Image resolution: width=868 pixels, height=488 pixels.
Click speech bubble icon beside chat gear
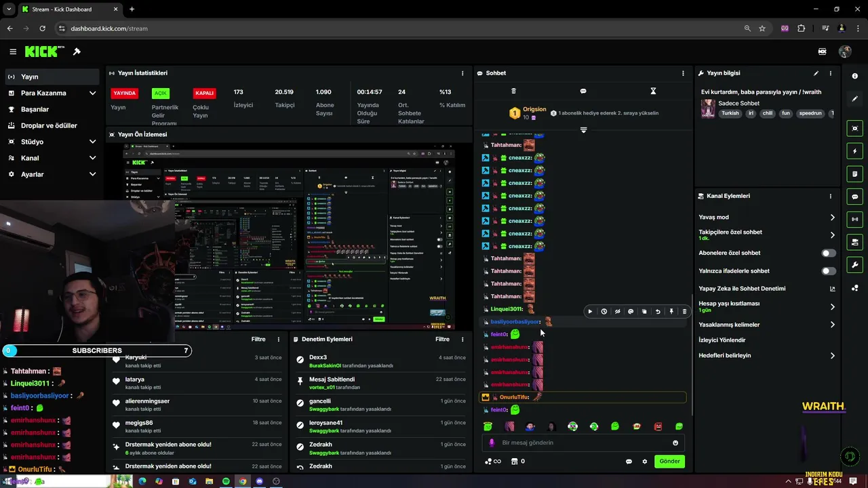pos(629,462)
